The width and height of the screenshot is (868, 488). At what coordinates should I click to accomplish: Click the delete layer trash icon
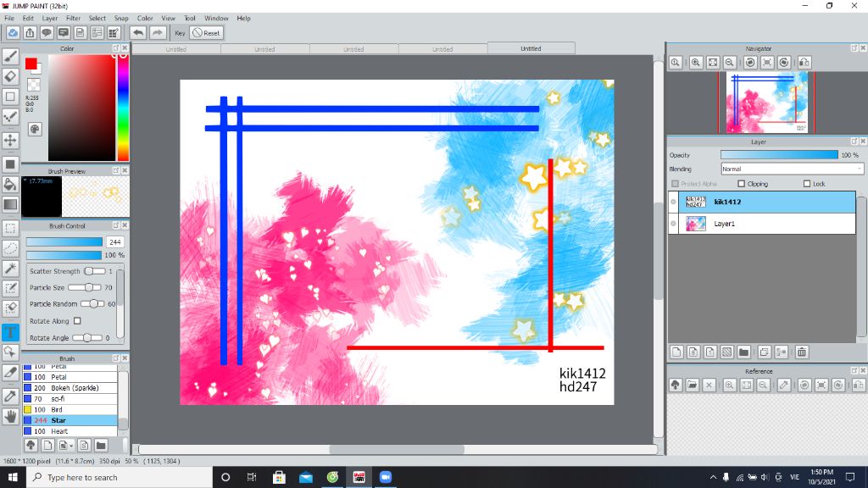click(x=802, y=352)
